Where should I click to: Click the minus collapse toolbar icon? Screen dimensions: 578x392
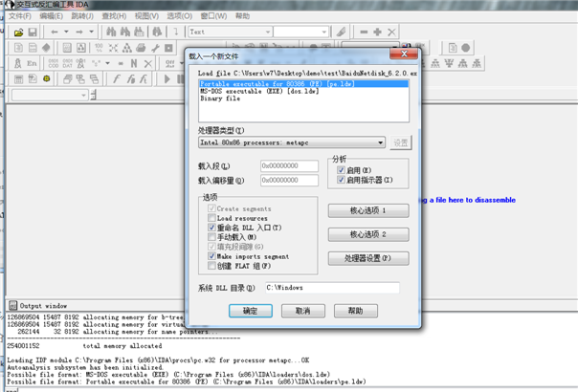point(364,33)
